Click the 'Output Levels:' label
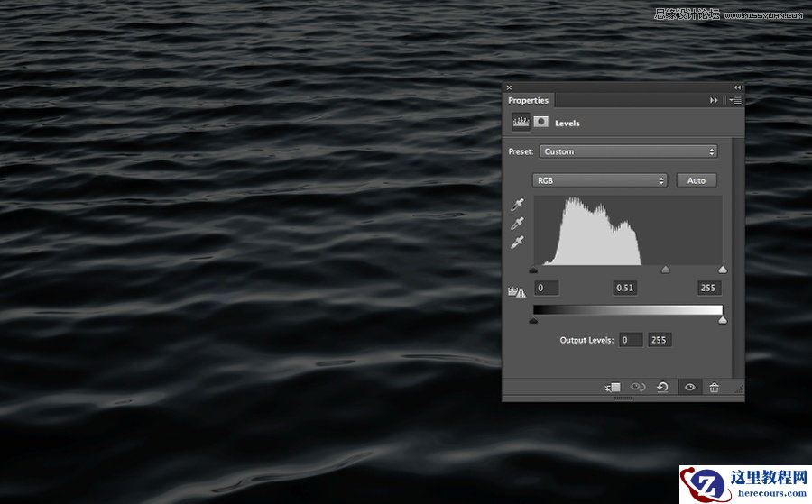Viewport: 812px width, 504px height. pos(586,340)
